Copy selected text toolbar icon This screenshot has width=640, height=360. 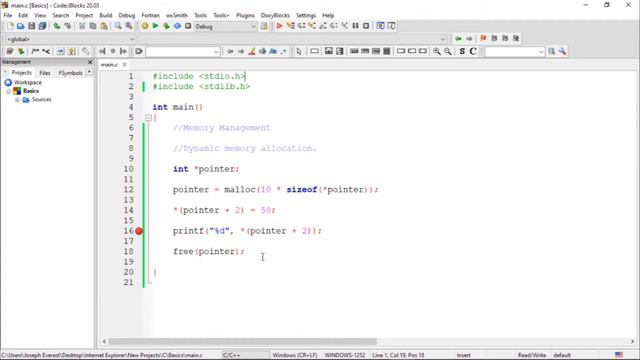click(x=93, y=26)
